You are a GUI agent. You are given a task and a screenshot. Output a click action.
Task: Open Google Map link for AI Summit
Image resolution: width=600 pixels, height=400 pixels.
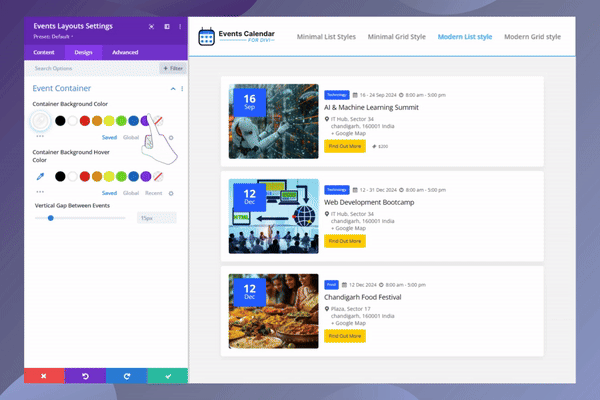[349, 133]
